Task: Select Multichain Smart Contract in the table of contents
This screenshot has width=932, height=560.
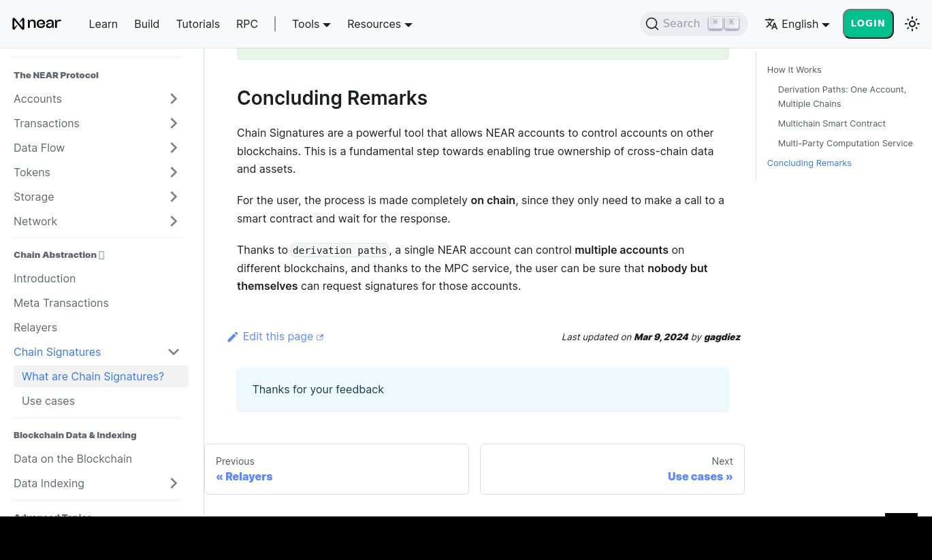Action: pos(831,123)
